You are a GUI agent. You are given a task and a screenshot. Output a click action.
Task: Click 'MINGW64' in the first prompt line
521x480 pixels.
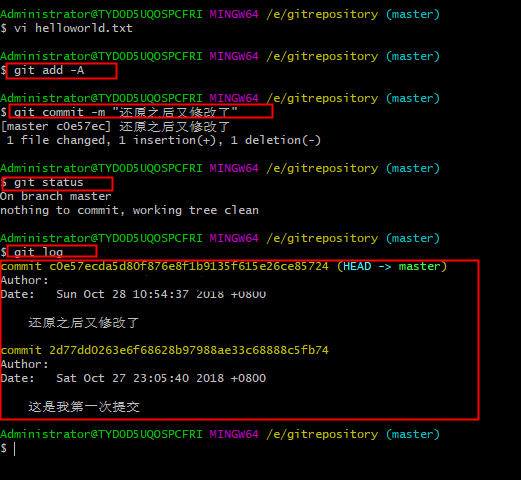point(234,14)
